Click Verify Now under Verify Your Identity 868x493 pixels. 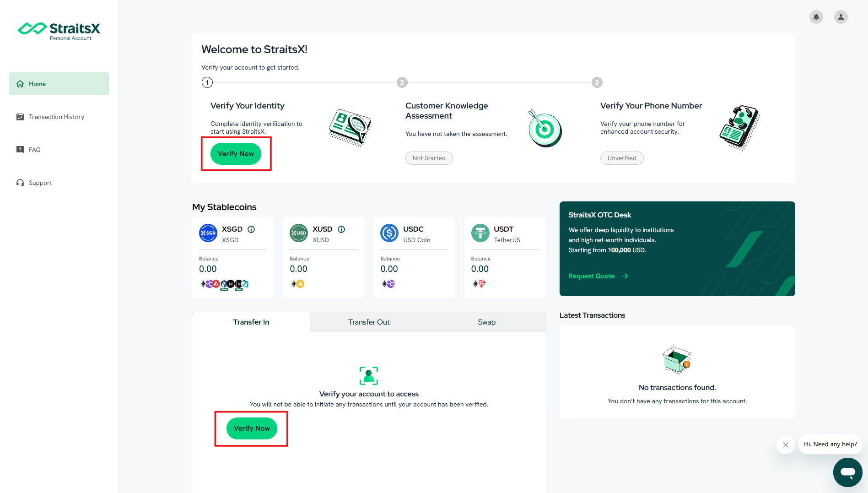pyautogui.click(x=236, y=154)
